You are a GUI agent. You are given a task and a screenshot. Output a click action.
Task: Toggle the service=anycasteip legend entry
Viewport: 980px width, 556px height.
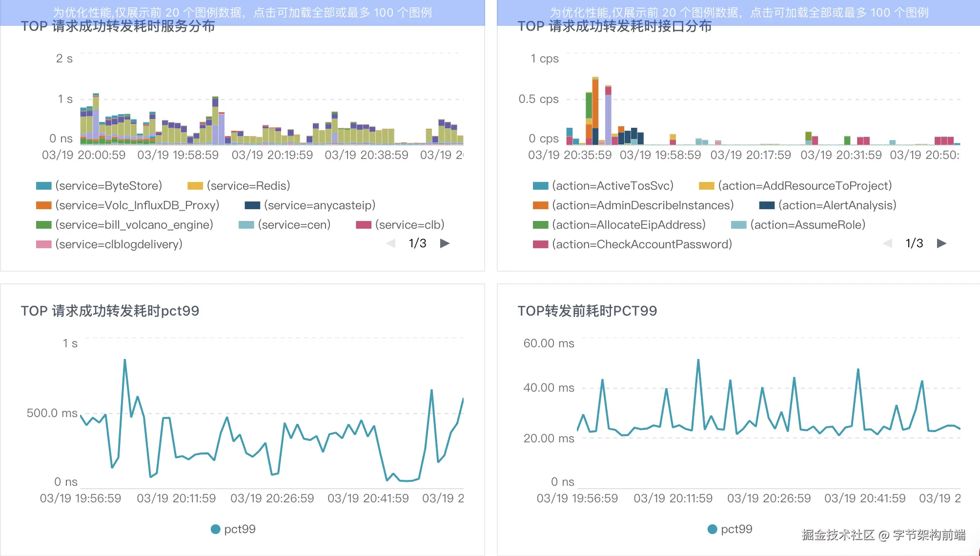319,205
